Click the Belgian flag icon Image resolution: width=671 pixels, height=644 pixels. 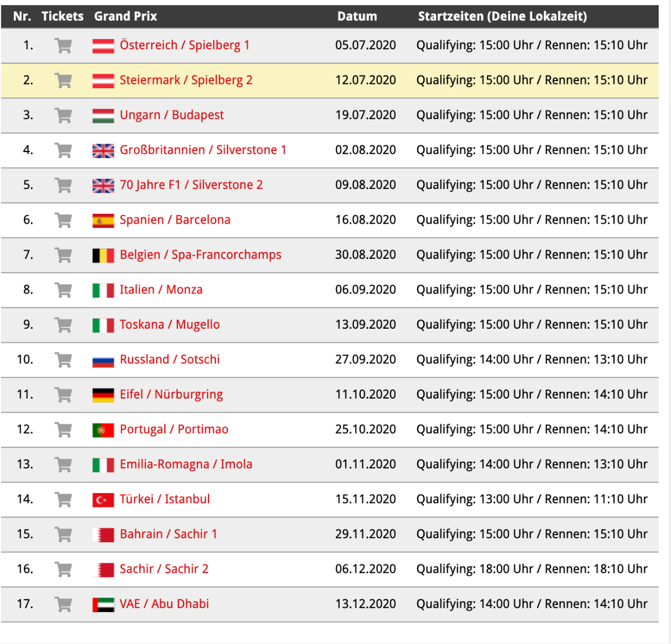(103, 255)
